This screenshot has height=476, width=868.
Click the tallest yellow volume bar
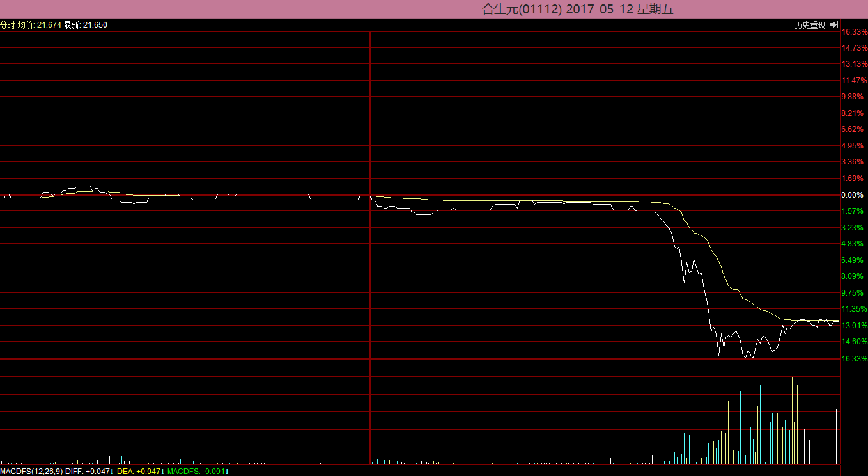click(x=780, y=411)
